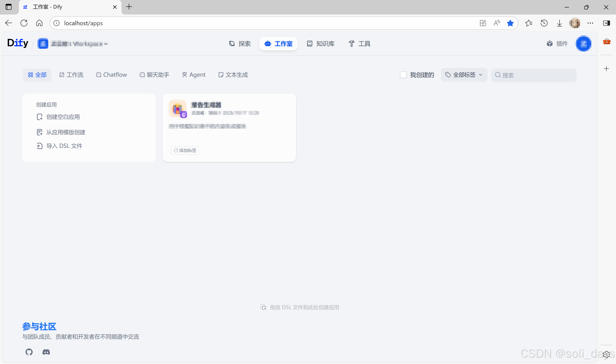Open browser Downloads
Image resolution: width=616 pixels, height=364 pixels.
559,23
